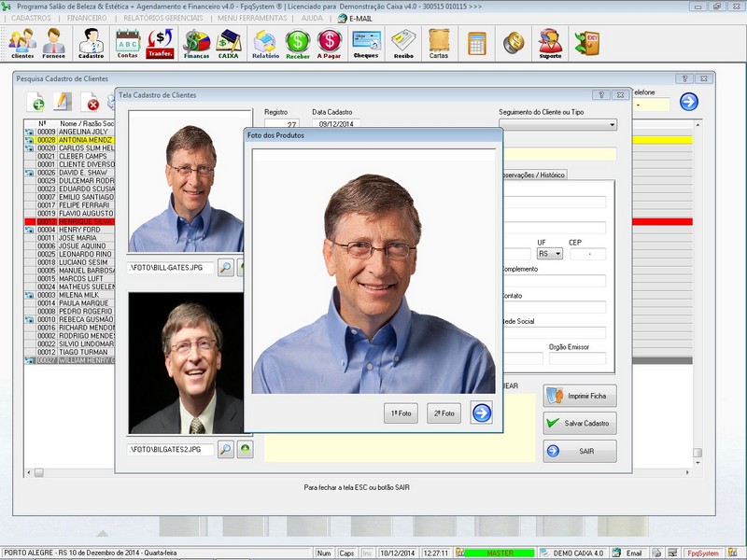Open the Transfer. toolbar icon
Image resolution: width=747 pixels, height=560 pixels.
point(161,43)
